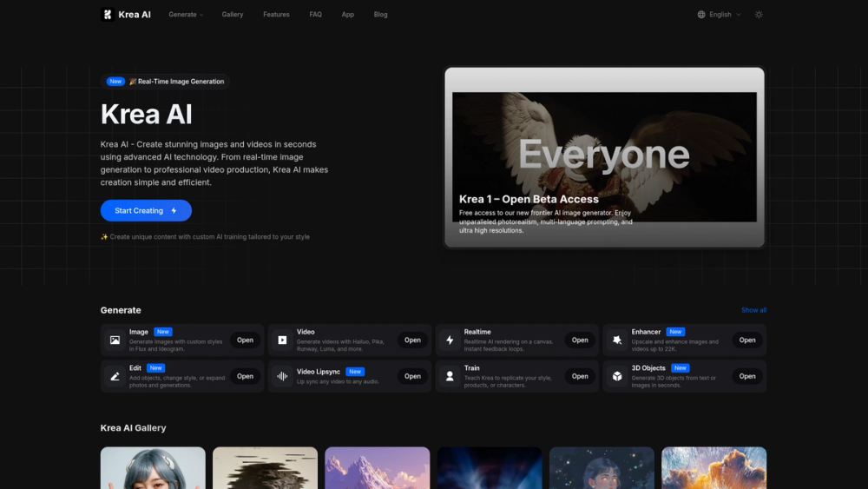
Task: Click the Start Creating button
Action: click(x=146, y=210)
